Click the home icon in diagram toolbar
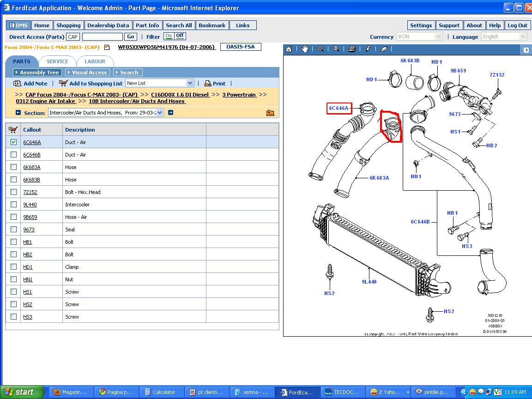This screenshot has width=532, height=399. coord(289,49)
